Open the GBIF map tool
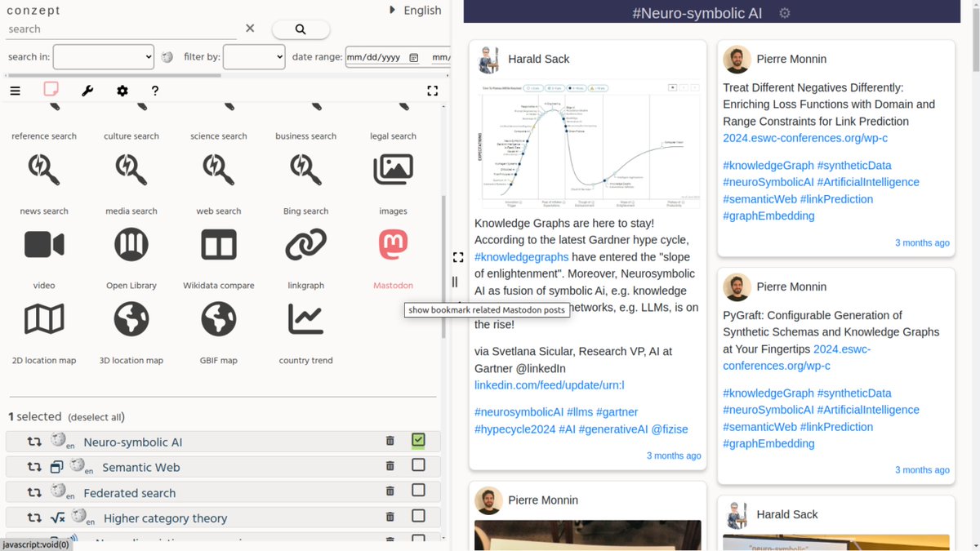This screenshot has width=980, height=551. point(219,319)
